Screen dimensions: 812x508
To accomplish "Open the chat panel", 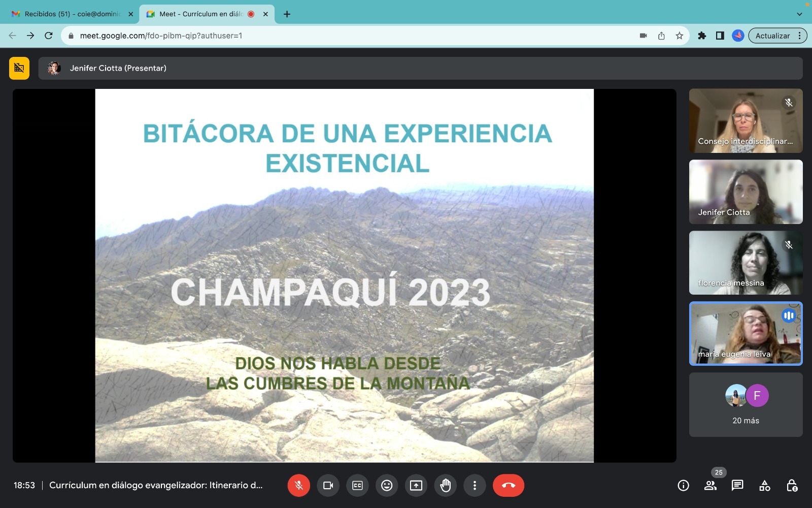I will [737, 486].
